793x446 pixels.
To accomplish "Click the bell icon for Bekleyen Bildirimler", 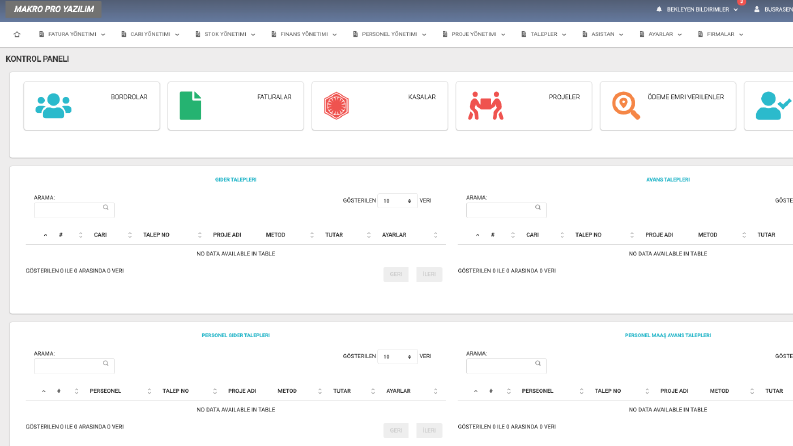I will click(659, 9).
